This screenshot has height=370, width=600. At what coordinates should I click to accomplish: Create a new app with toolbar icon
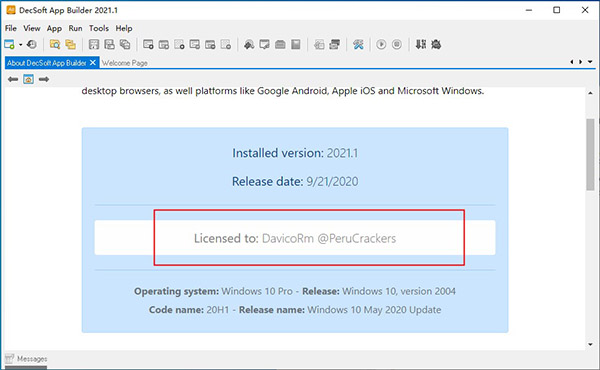coord(10,44)
